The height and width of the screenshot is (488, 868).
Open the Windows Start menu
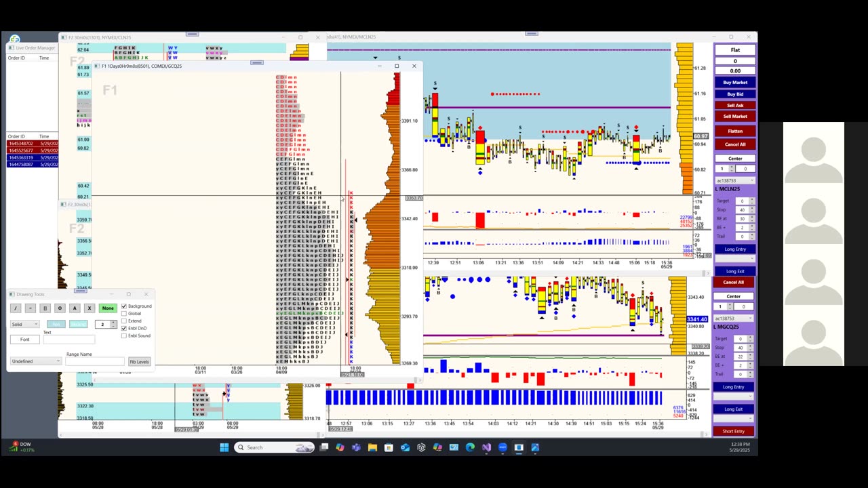tap(224, 447)
